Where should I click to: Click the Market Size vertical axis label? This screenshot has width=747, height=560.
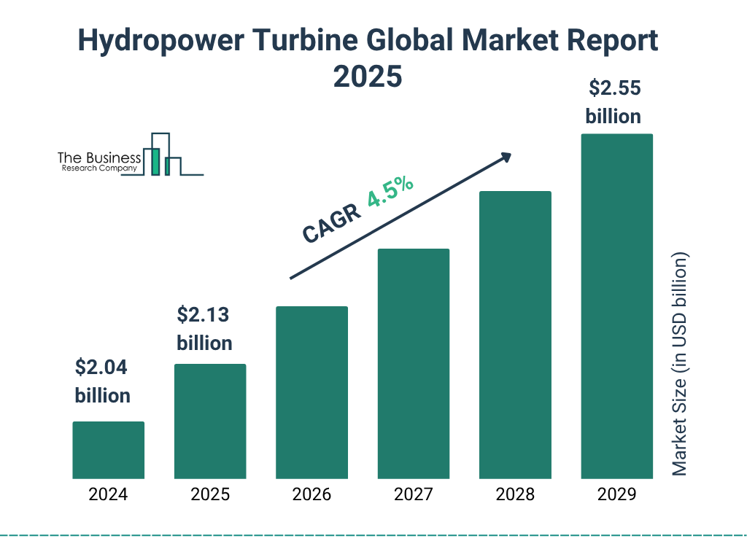[680, 365]
